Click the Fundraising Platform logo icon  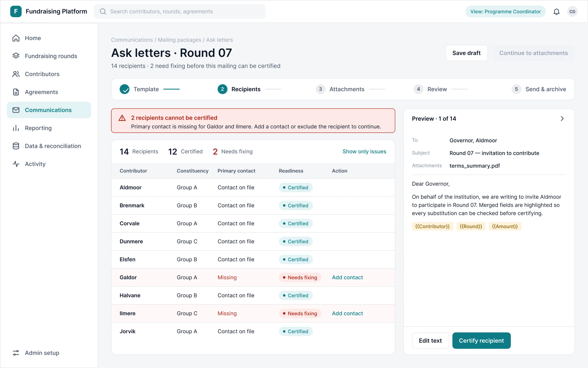16,12
